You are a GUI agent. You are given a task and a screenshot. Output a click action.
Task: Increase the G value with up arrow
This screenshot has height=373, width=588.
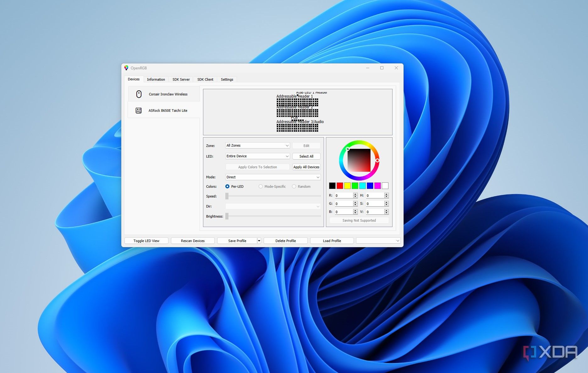pyautogui.click(x=355, y=202)
